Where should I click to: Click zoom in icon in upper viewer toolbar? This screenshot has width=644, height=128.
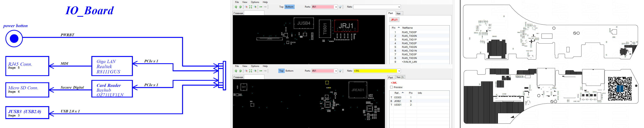(255, 7)
